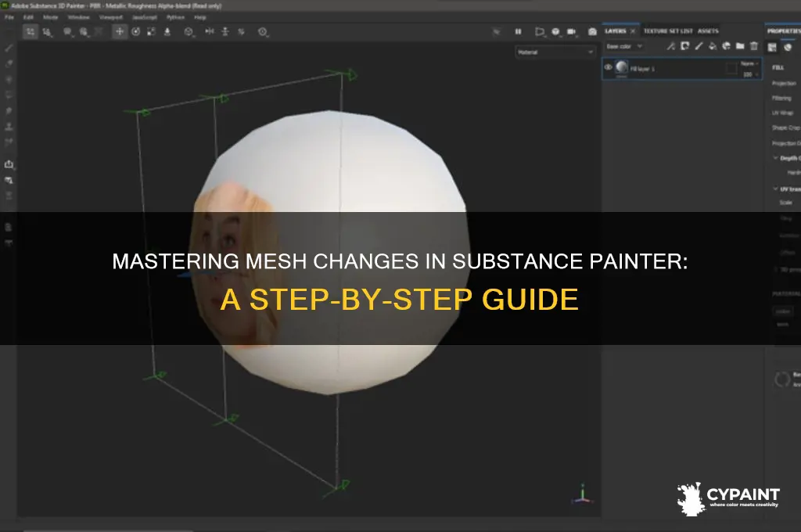801x532 pixels.
Task: Open the Python menu
Action: tap(175, 17)
